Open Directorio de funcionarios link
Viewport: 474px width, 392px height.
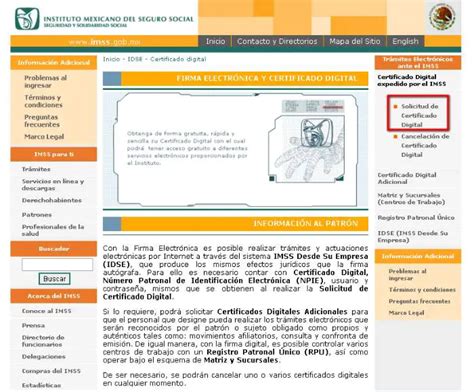tap(43, 341)
